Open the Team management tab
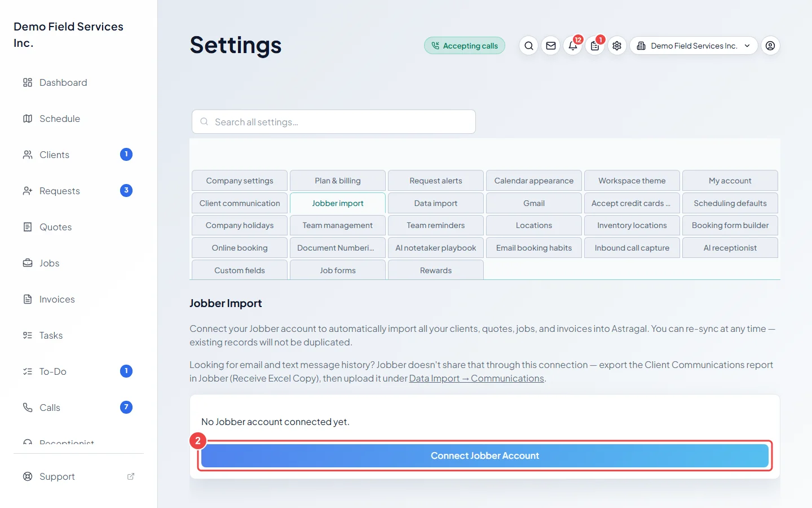Image resolution: width=812 pixels, height=508 pixels. click(x=338, y=225)
